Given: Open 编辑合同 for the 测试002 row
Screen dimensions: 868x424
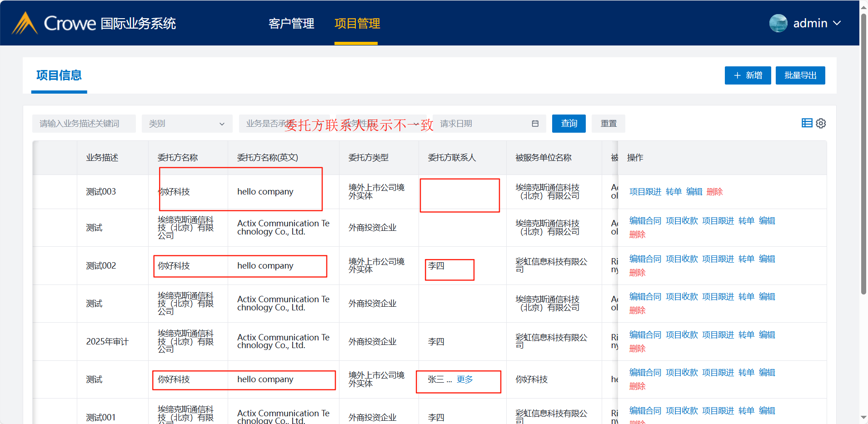Looking at the screenshot, I should 645,259.
